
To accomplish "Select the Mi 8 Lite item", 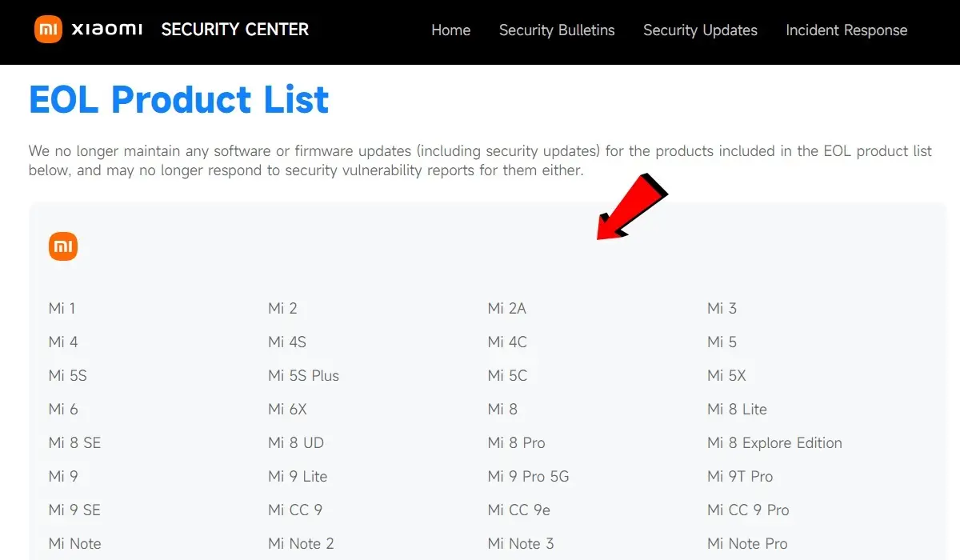I will [737, 409].
